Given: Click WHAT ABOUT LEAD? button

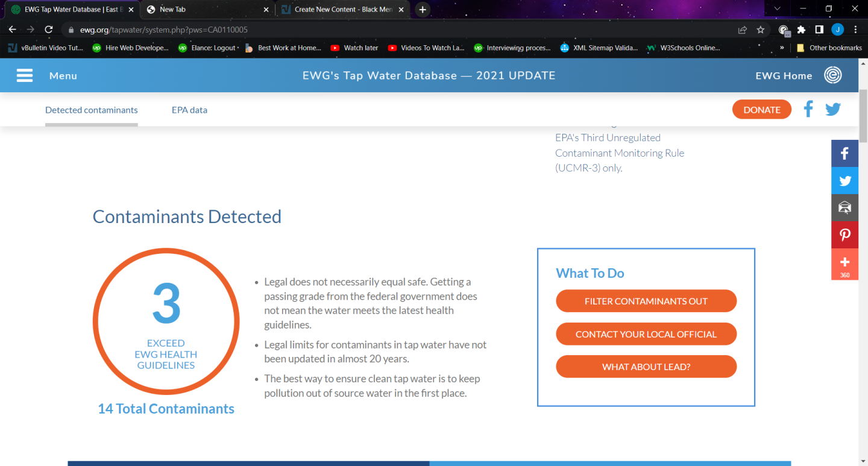Looking at the screenshot, I should (x=646, y=367).
